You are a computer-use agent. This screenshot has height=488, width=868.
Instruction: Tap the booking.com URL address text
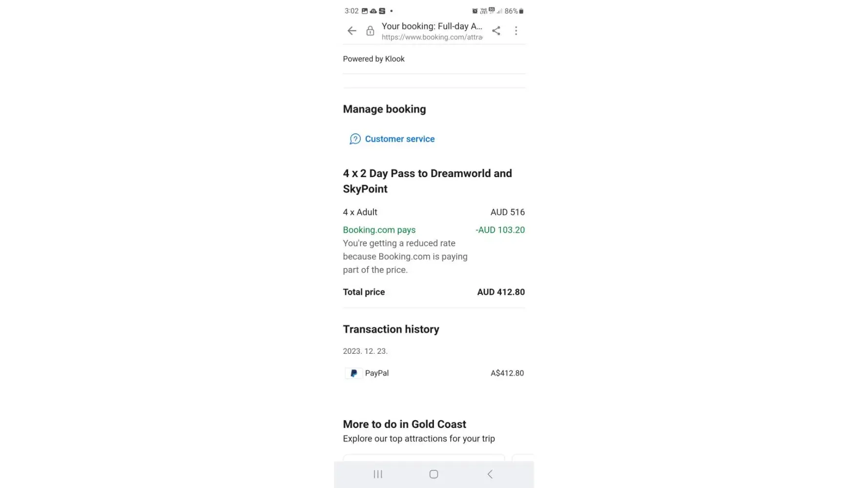click(x=432, y=37)
